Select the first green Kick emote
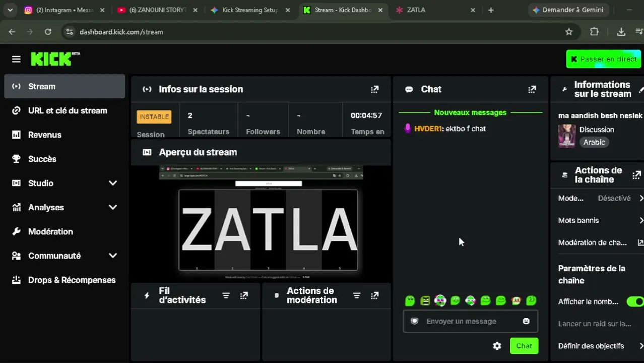The height and width of the screenshot is (363, 644). [410, 300]
